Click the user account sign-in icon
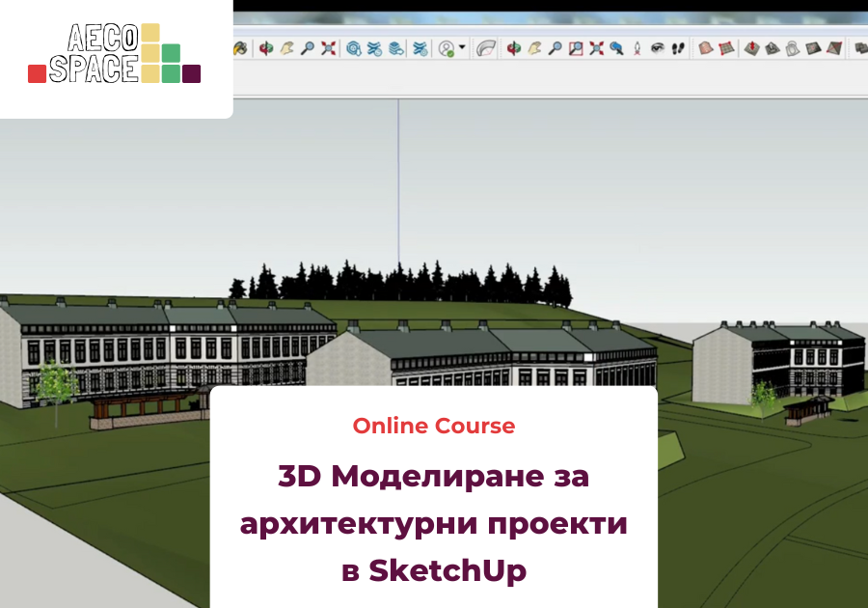868x608 pixels. click(446, 47)
